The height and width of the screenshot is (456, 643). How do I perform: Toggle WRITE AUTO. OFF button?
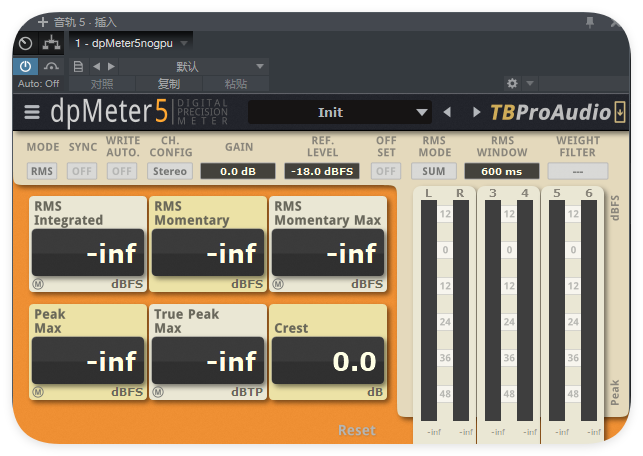tap(122, 171)
